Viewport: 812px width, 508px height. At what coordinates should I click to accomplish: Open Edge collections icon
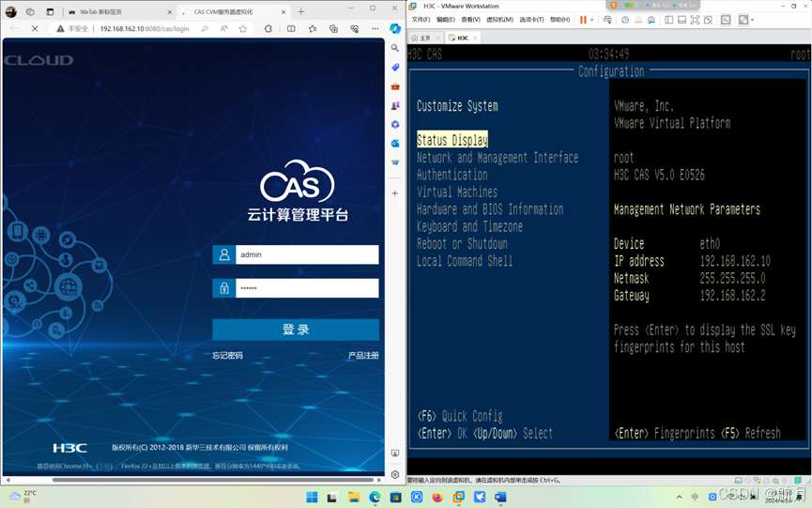(x=333, y=28)
